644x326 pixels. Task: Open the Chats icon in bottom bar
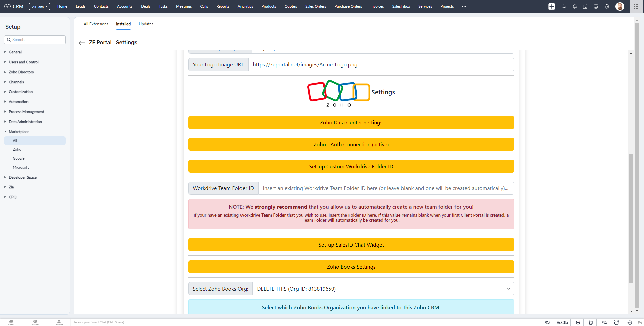pyautogui.click(x=11, y=322)
